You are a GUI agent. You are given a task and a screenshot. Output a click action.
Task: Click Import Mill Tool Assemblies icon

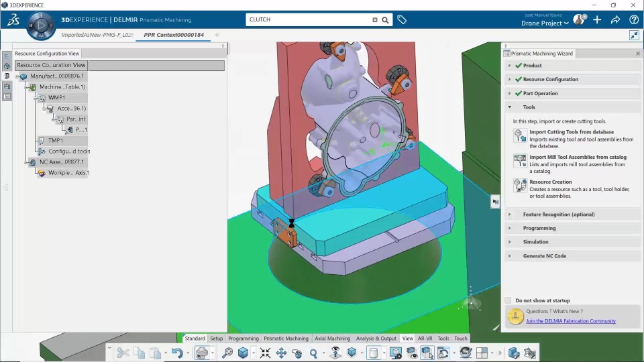[520, 160]
